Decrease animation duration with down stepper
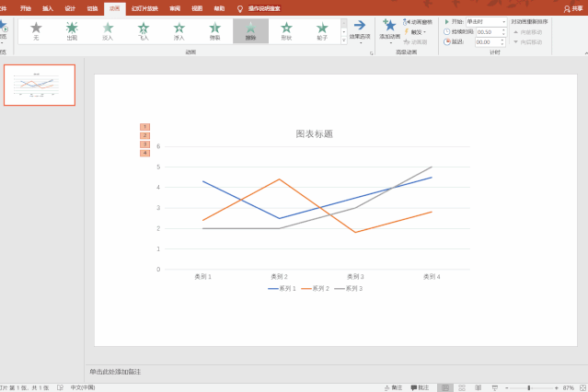Viewport: 588px width, 392px height. tap(503, 34)
